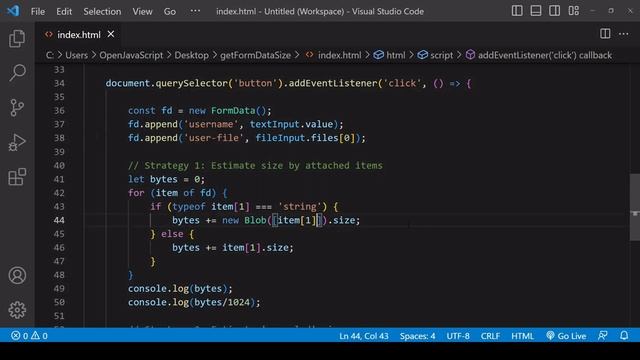Select the index.html editor tab
Viewport: 640px width, 360px height.
(79, 35)
